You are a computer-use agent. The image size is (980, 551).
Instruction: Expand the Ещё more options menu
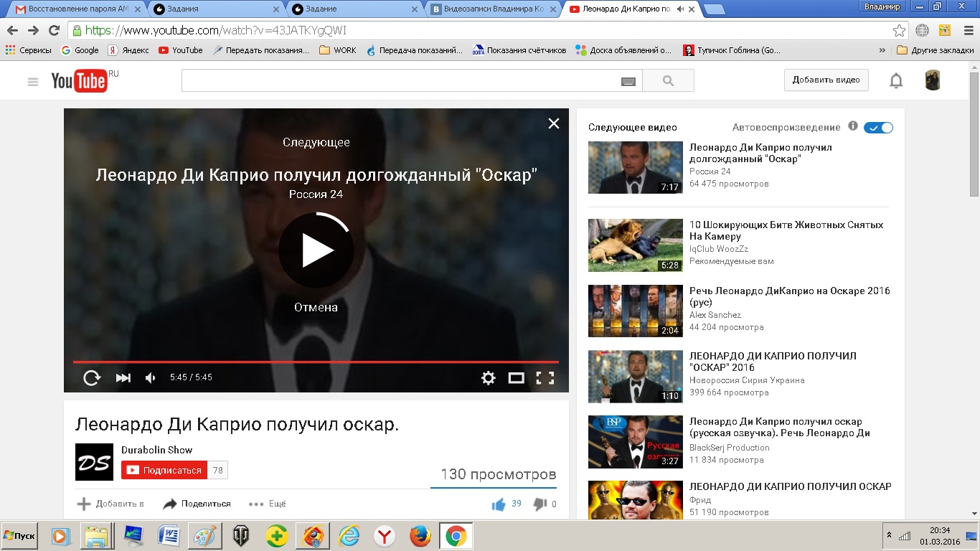[x=268, y=504]
